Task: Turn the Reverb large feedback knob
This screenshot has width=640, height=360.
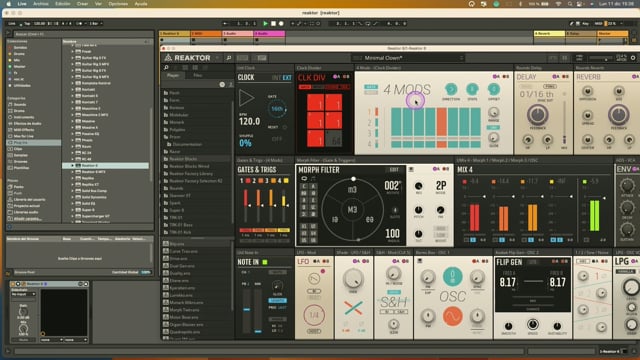Action: point(618,114)
